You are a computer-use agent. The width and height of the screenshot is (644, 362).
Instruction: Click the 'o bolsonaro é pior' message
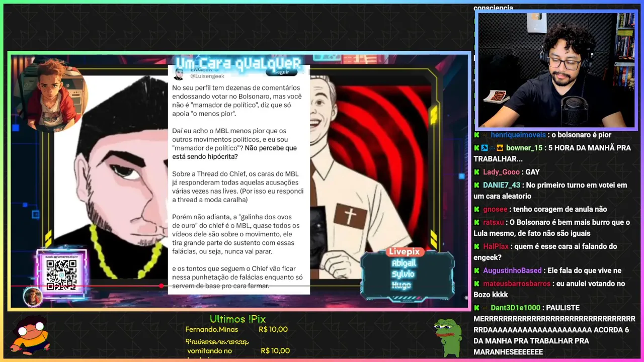[x=581, y=135]
